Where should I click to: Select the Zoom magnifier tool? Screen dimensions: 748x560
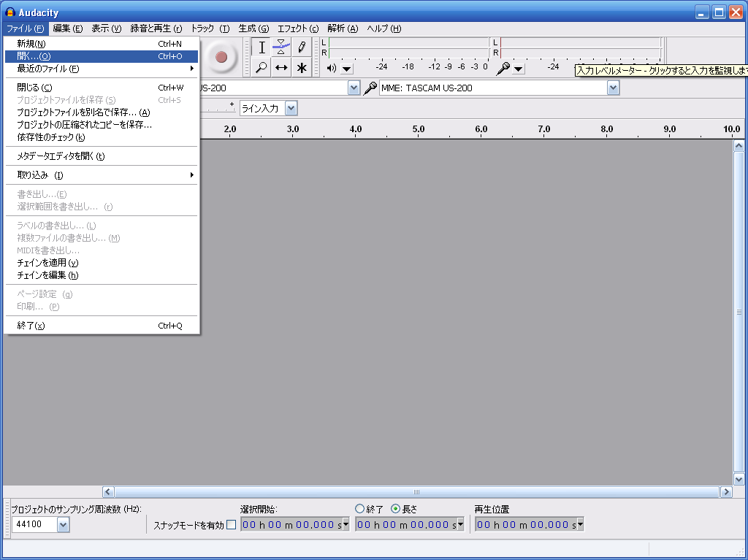click(262, 67)
